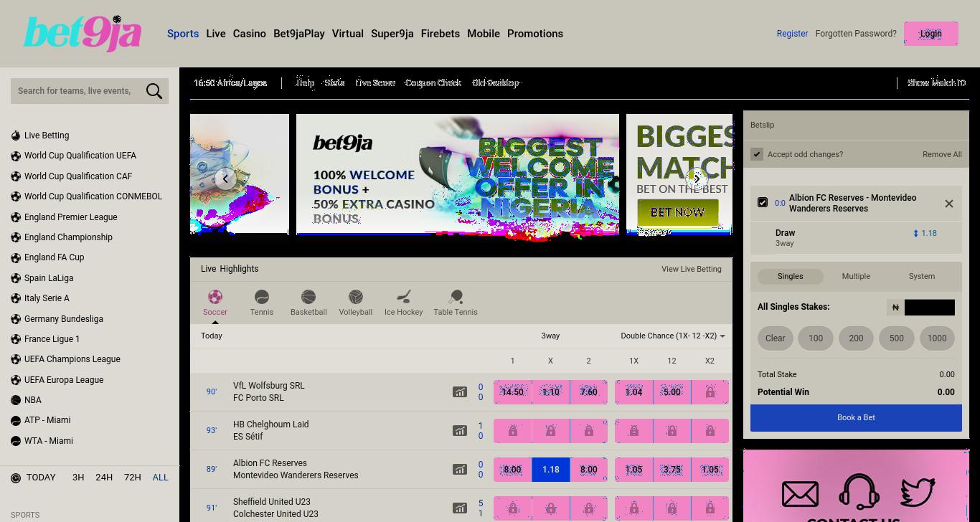Click locked X2 odds for VfL Wolfsburg SRL
Image resolution: width=980 pixels, height=522 pixels.
pos(710,392)
